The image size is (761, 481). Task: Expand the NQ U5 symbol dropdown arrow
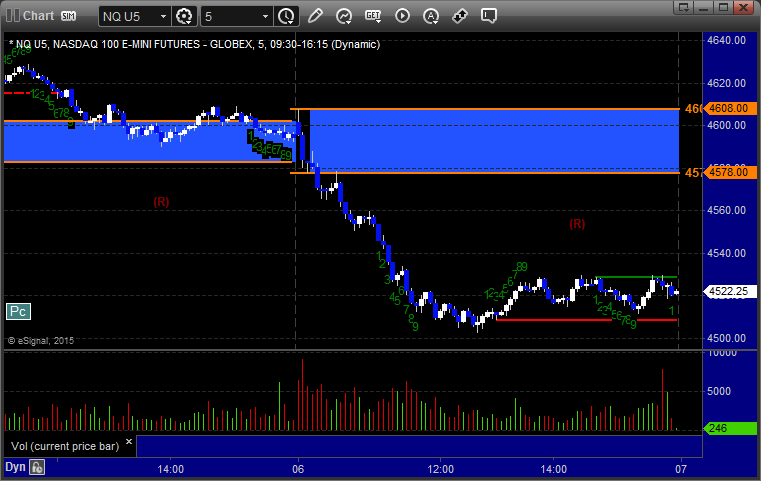click(x=164, y=17)
